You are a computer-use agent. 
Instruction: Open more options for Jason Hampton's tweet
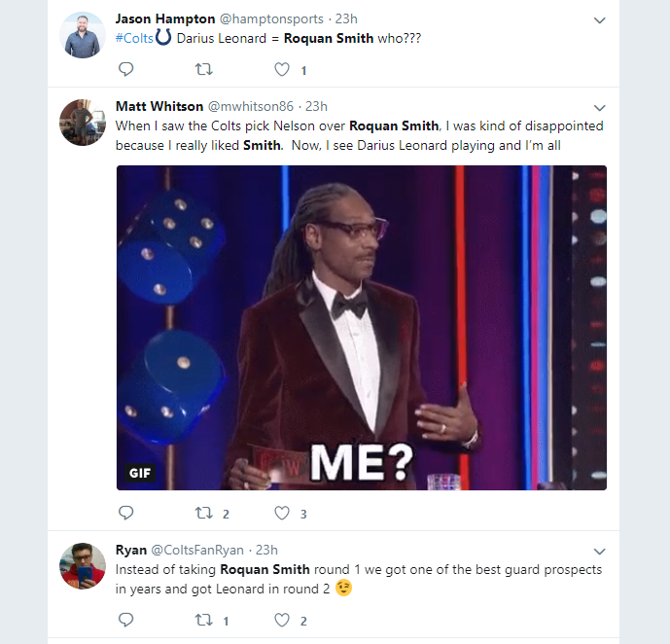tap(599, 19)
